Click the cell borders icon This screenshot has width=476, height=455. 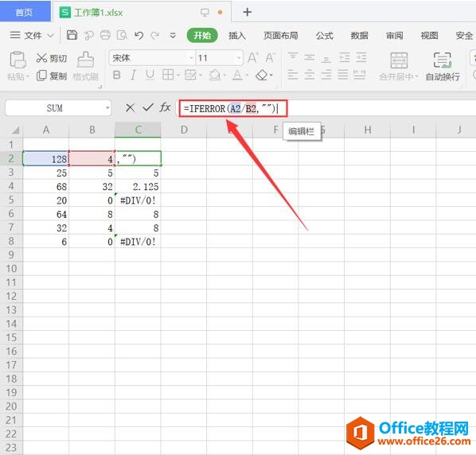click(168, 75)
